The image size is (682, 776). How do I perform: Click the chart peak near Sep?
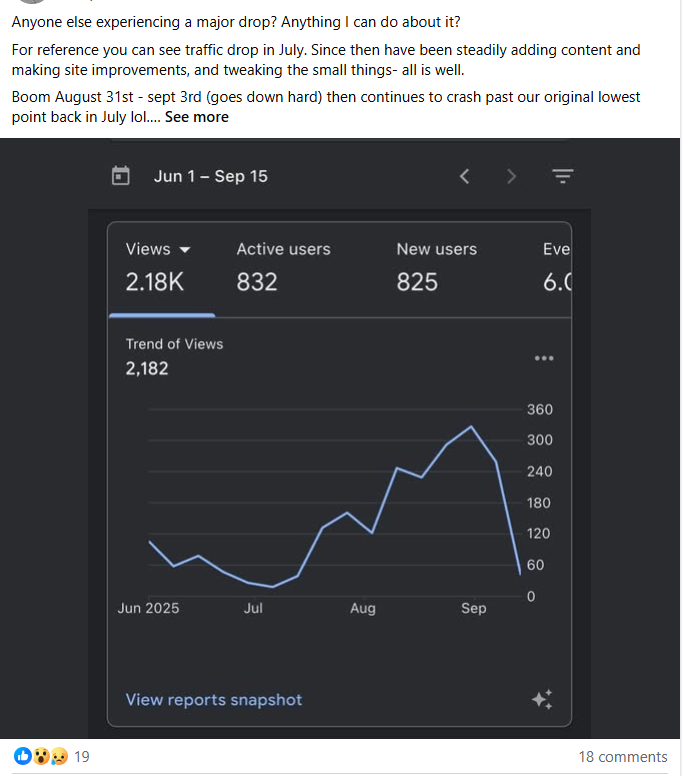471,426
